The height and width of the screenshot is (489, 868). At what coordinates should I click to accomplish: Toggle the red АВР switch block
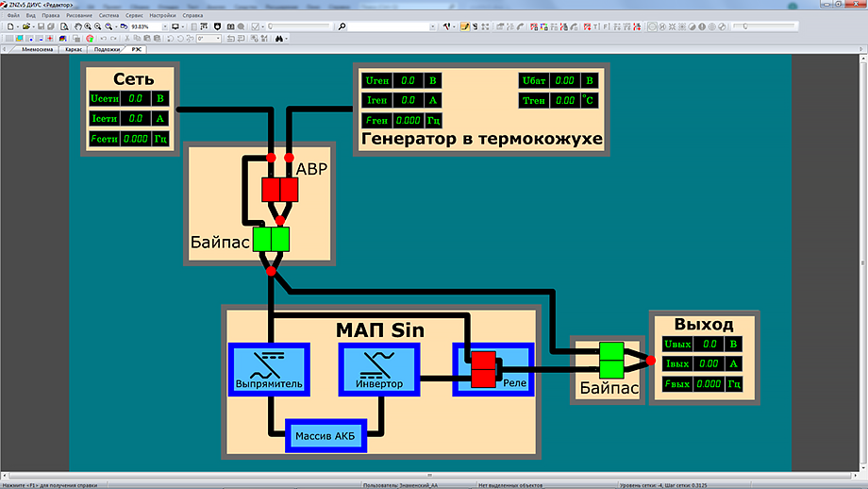point(279,190)
